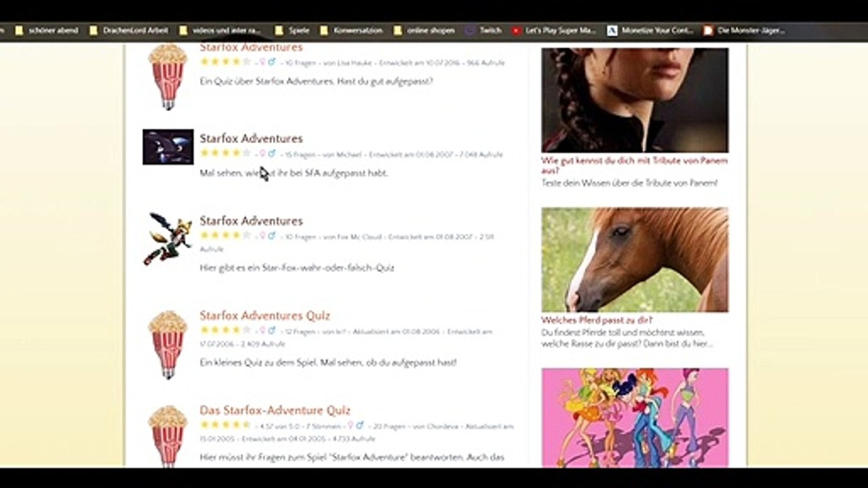Open the Twitch bookmark
This screenshot has height=488, width=868.
coord(484,30)
